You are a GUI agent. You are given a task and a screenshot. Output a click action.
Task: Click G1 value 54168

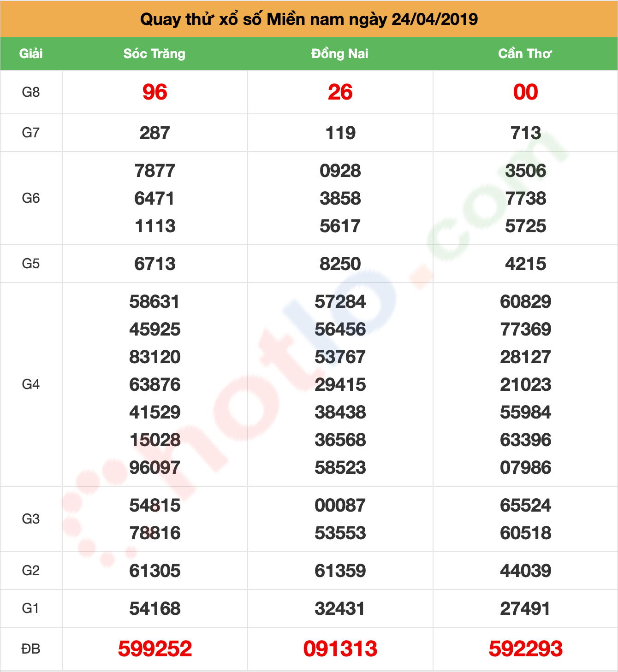click(155, 609)
